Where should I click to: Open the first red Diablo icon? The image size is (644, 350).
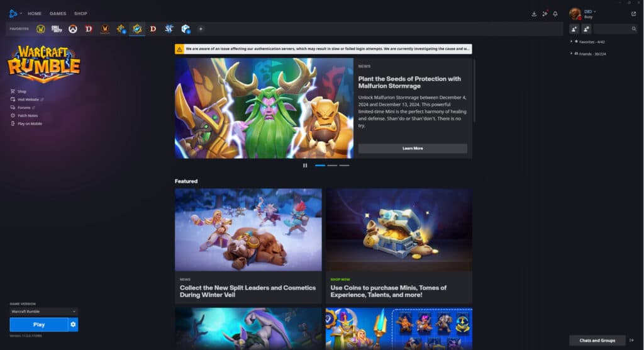[x=89, y=29]
